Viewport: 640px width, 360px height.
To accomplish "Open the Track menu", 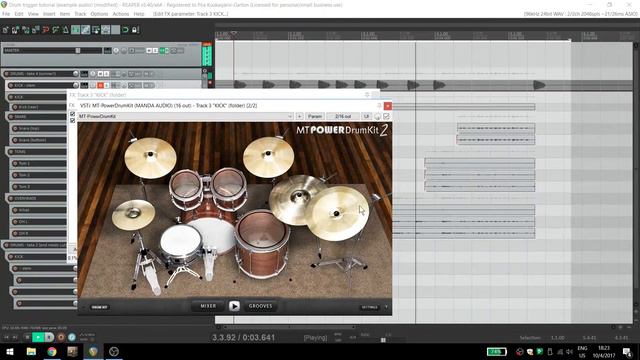I will tap(80, 14).
